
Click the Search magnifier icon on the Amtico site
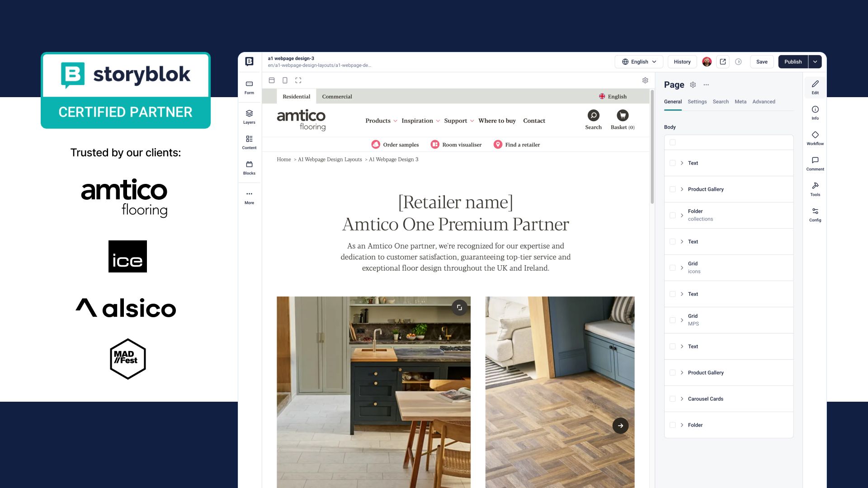click(x=593, y=115)
